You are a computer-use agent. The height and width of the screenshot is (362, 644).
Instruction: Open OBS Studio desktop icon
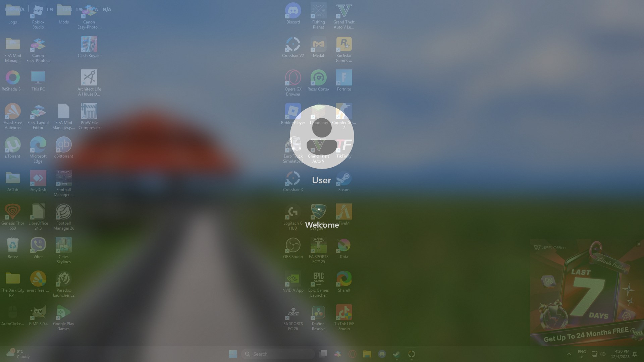point(293,246)
